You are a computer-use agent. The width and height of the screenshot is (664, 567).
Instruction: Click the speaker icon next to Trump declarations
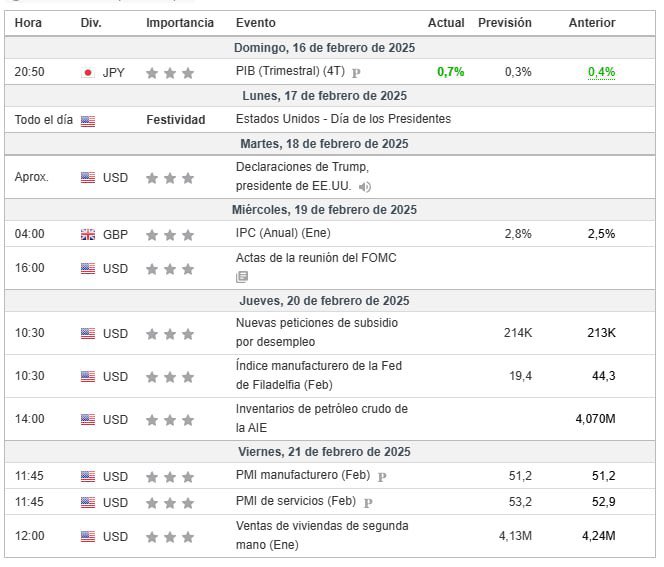[365, 187]
